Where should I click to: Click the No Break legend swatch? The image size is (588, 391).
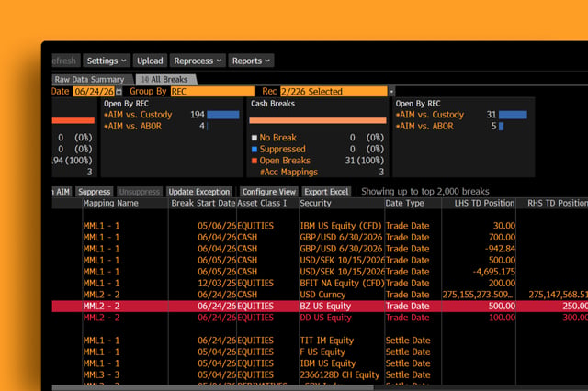point(254,138)
